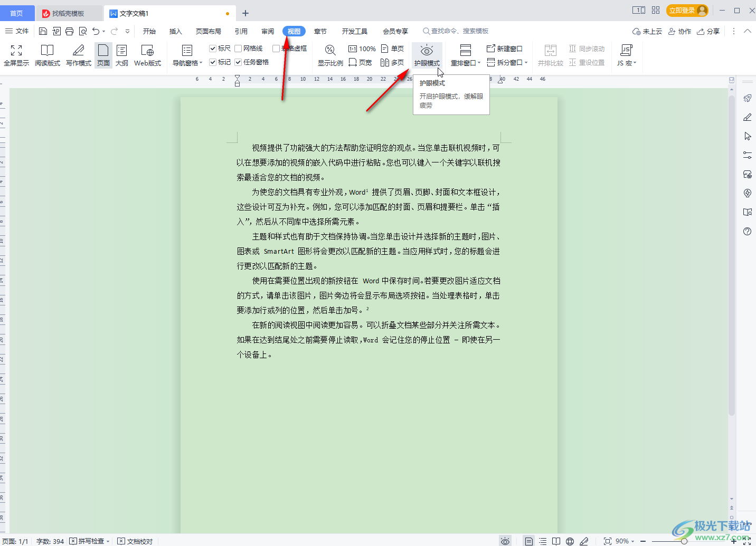This screenshot has height=546, width=756.
Task: Open the undo history dropdown arrow
Action: pos(104,32)
